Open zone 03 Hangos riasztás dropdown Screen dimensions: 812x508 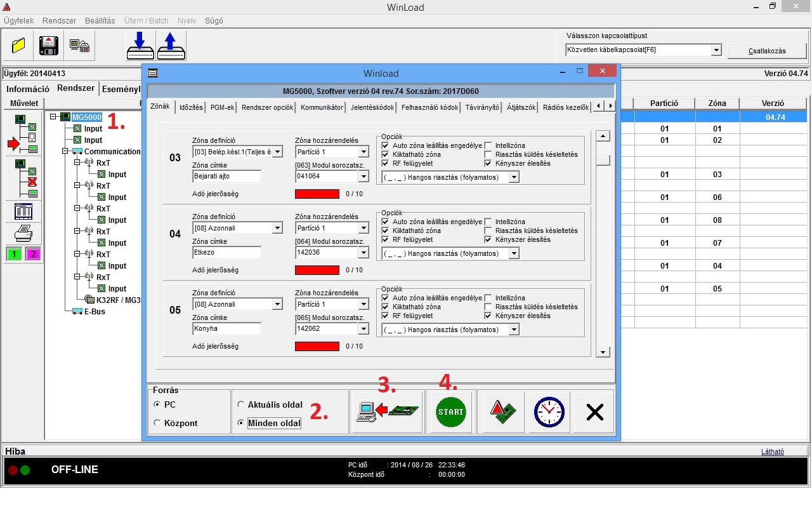pyautogui.click(x=514, y=177)
